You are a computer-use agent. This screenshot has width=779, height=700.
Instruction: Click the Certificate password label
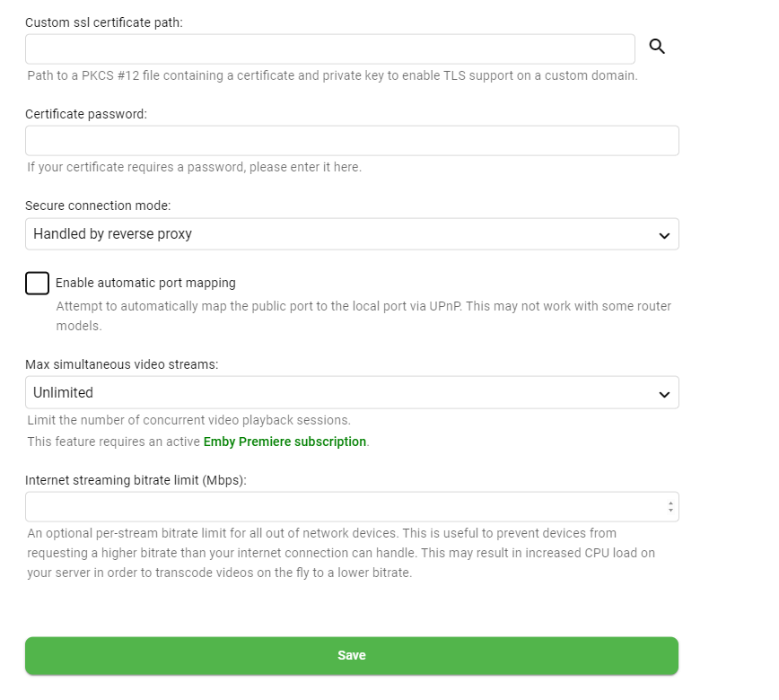tap(86, 114)
